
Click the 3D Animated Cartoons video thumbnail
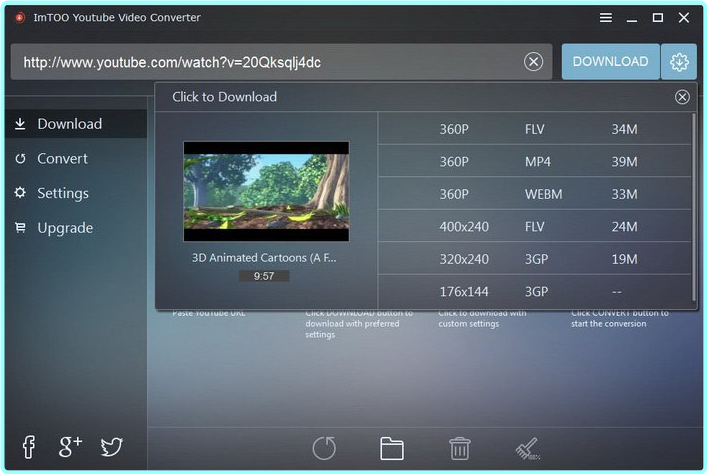coord(266,191)
